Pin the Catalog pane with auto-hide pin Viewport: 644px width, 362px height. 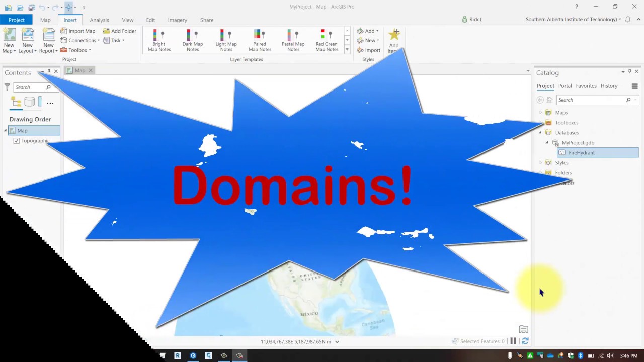coord(629,72)
